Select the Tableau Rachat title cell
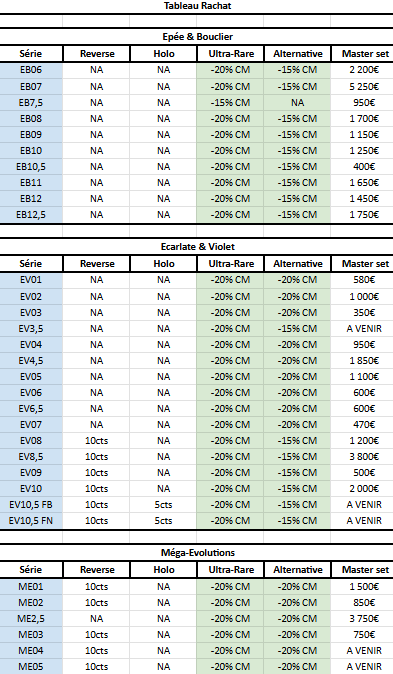 [197, 6]
